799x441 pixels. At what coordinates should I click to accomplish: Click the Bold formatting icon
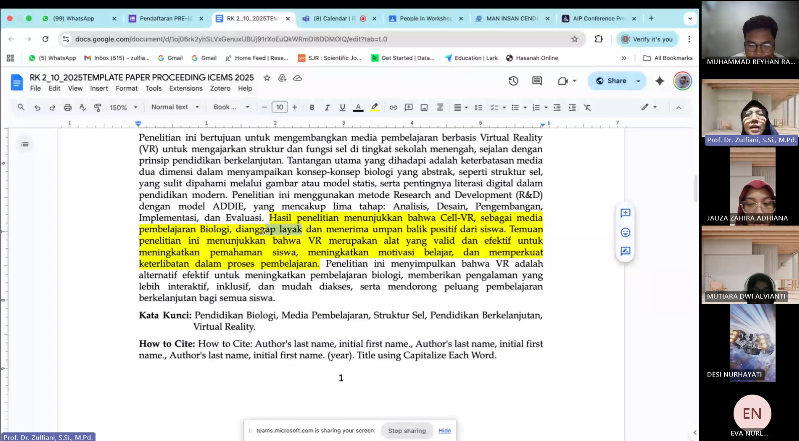click(x=312, y=107)
